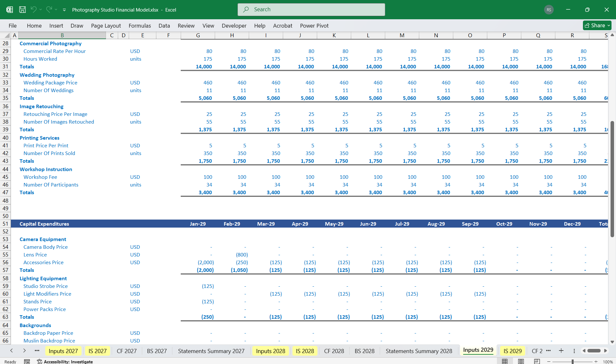Click the next sheet navigation arrow
Screen dimensions: 616x364
pyautogui.click(x=24, y=351)
